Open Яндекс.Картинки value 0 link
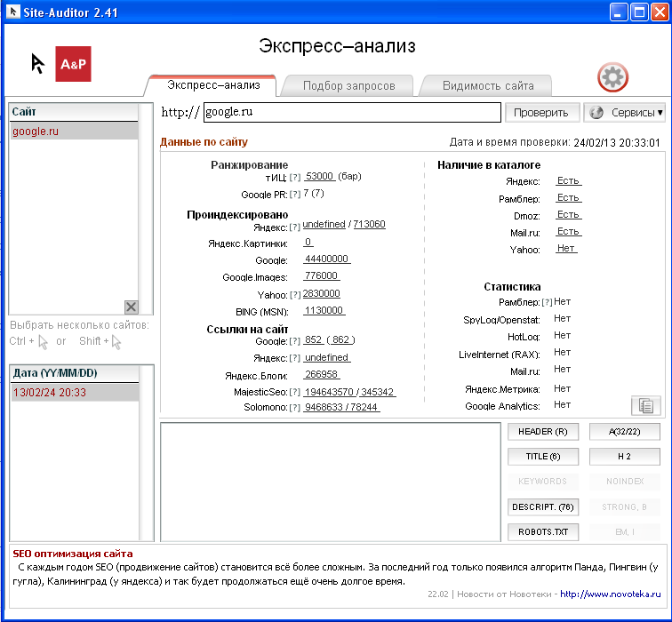Screen dimensions: 672x622 click(x=308, y=242)
